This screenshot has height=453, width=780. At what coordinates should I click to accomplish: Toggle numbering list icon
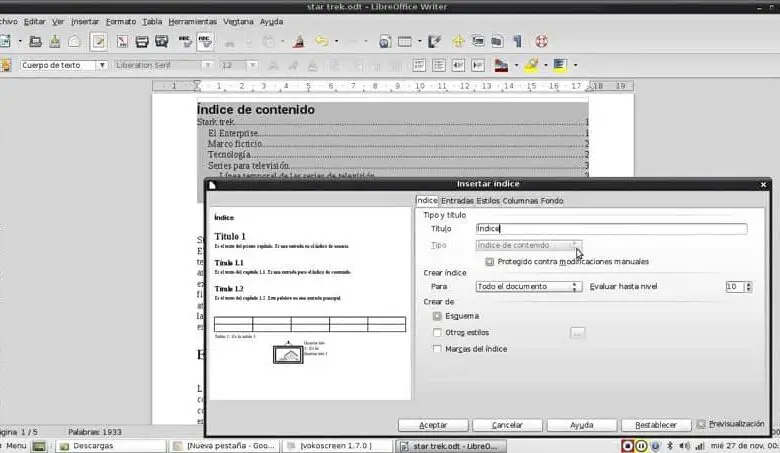(419, 65)
